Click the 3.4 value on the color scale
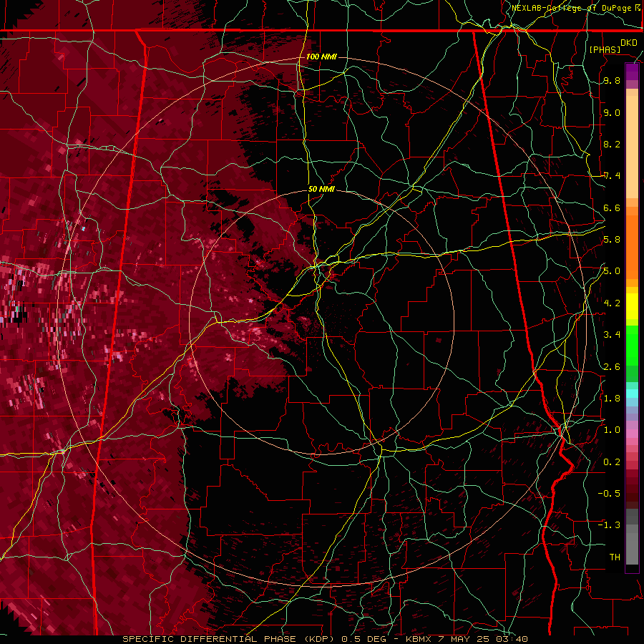Image resolution: width=644 pixels, height=644 pixels. point(612,335)
